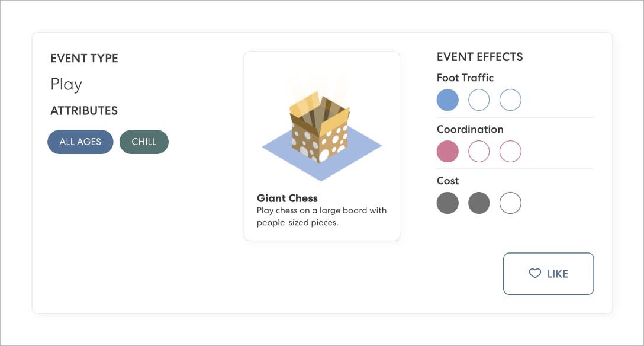The width and height of the screenshot is (644, 346).
Task: Click the Giant Chess title
Action: pyautogui.click(x=287, y=198)
